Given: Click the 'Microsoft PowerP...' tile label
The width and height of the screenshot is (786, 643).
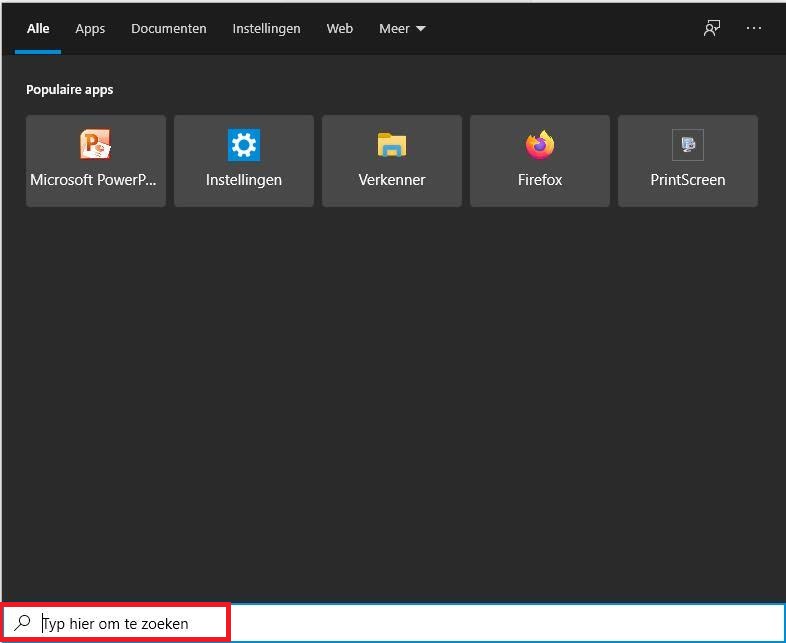Looking at the screenshot, I should click(x=96, y=180).
